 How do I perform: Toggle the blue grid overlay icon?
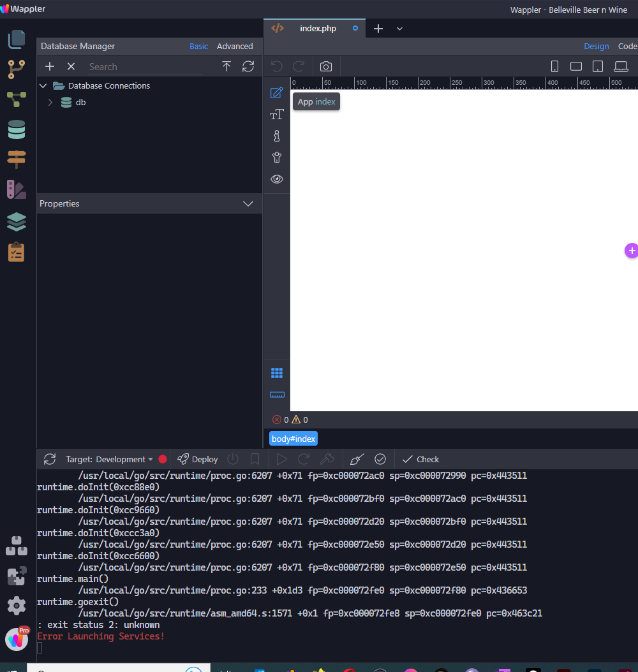tap(277, 373)
